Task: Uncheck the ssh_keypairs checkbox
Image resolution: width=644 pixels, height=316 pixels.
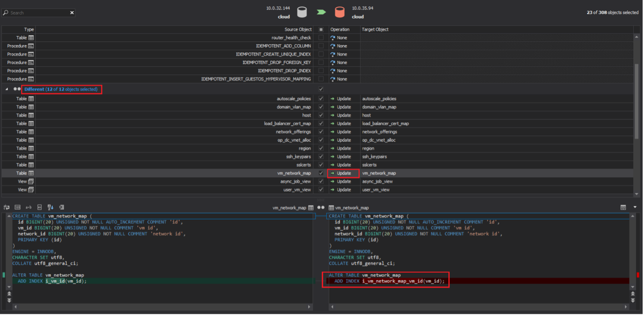Action: point(321,157)
